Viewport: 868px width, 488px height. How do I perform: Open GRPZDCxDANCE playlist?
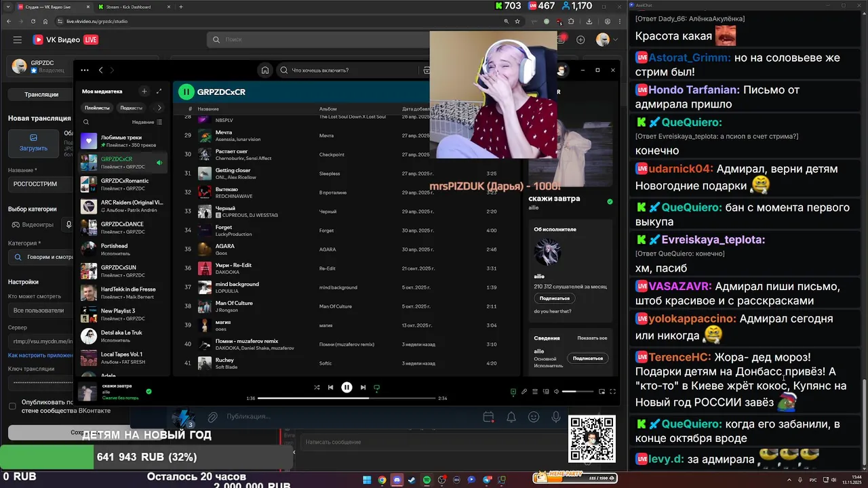122,228
